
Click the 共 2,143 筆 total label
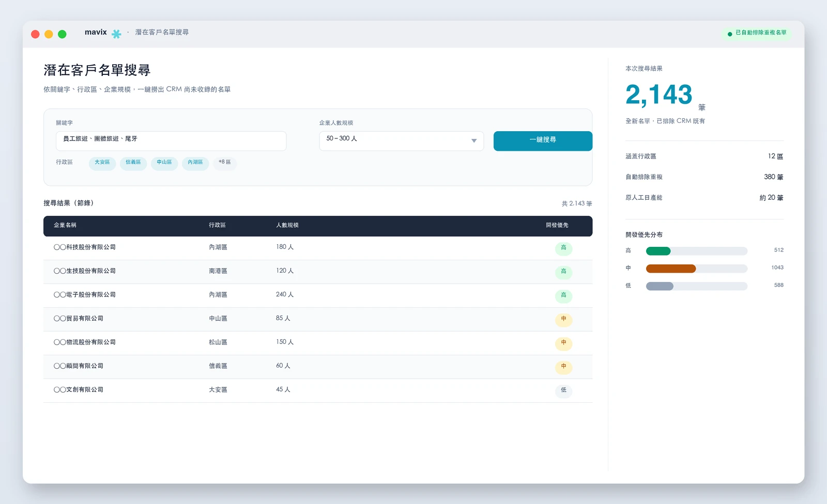point(577,203)
